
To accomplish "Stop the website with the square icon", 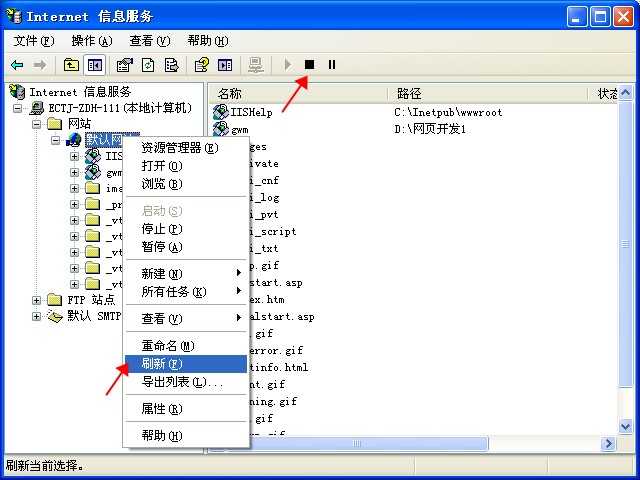I will 310,64.
